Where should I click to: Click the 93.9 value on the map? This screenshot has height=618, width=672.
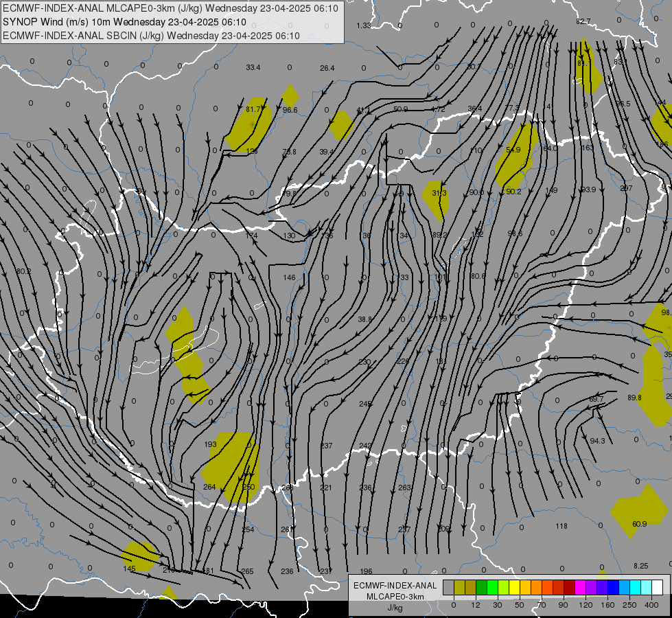pos(588,190)
